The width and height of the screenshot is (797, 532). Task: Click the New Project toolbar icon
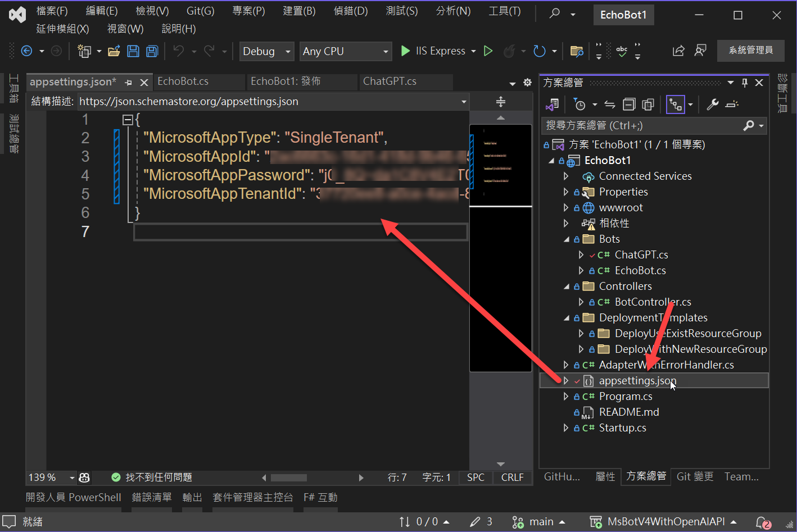point(84,51)
